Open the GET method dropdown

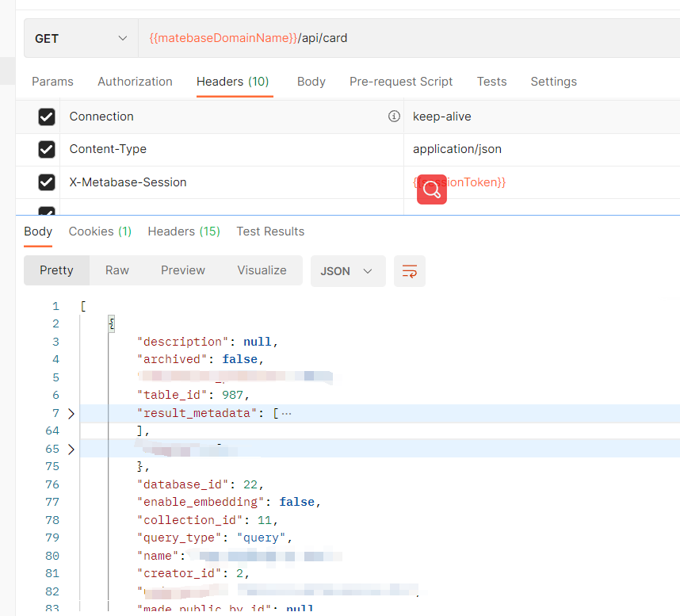click(x=81, y=39)
